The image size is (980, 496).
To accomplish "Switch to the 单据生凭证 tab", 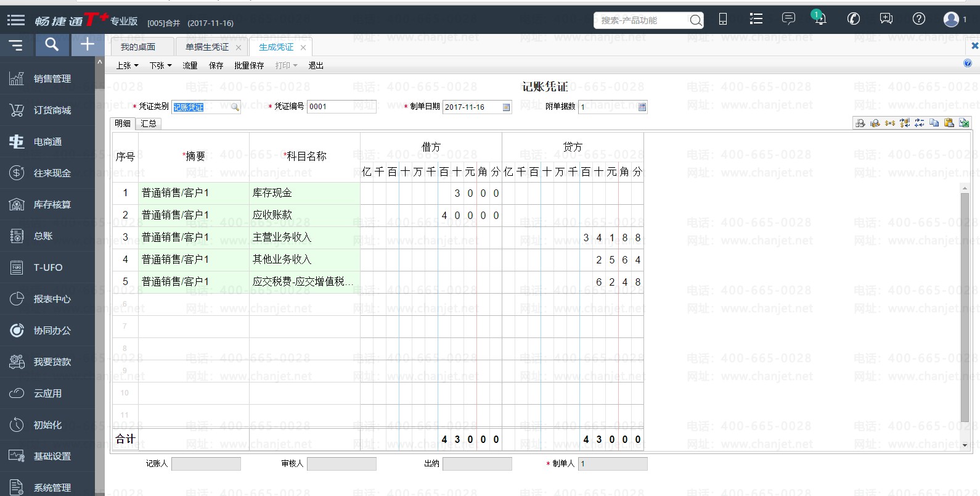I will tap(206, 47).
